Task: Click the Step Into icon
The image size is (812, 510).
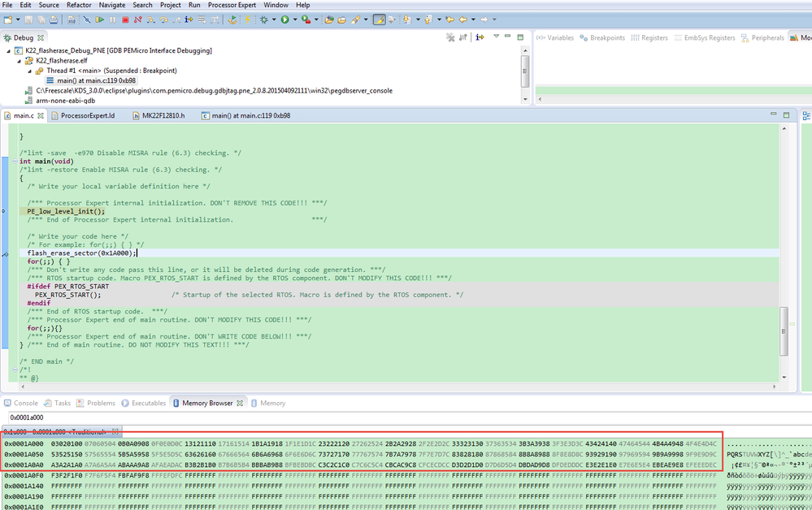Action: [150, 19]
